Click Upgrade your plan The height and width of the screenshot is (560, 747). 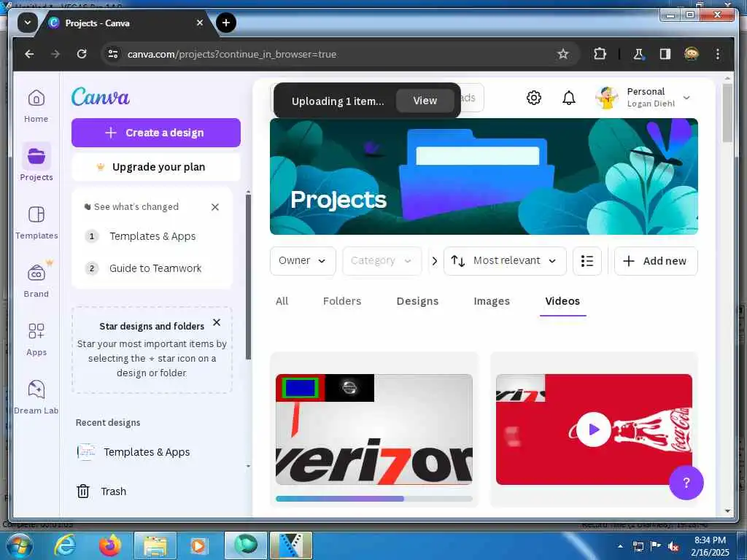[x=156, y=167]
